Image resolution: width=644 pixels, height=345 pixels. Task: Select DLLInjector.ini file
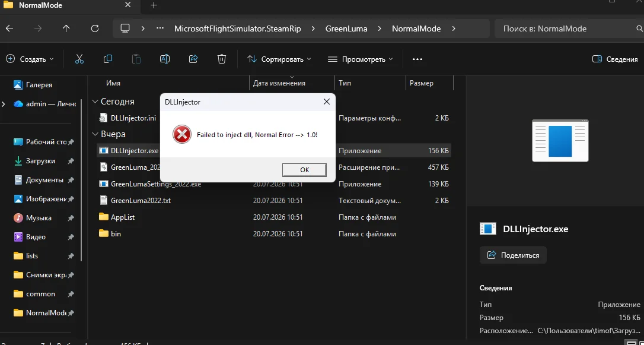(133, 118)
